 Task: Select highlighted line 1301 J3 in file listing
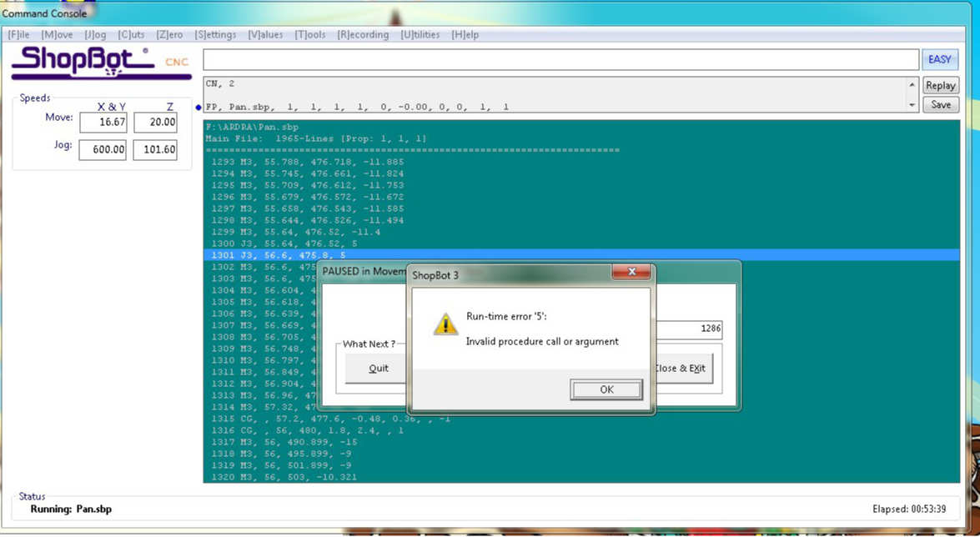(x=581, y=255)
